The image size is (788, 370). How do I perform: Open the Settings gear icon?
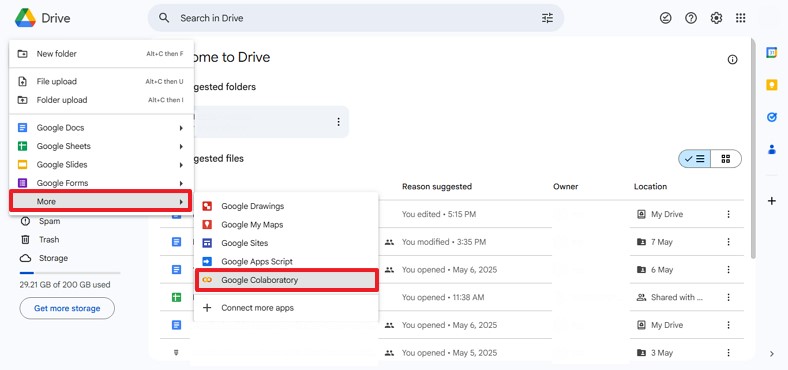coord(716,18)
